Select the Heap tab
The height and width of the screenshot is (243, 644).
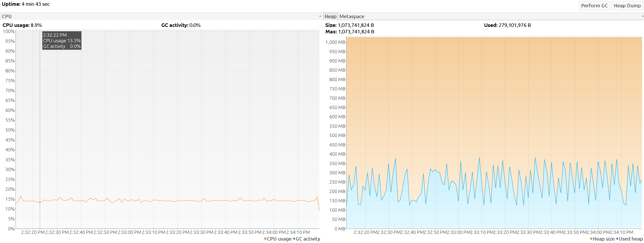pos(330,16)
